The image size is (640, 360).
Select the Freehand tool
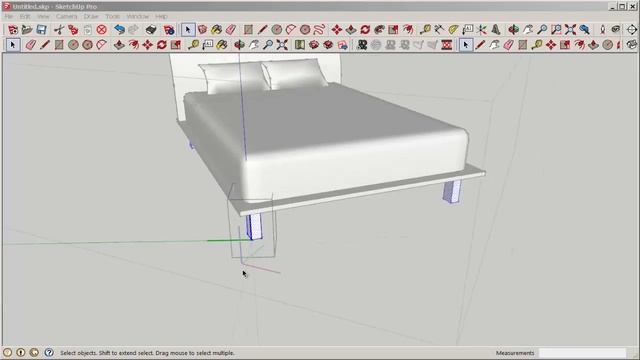pyautogui.click(x=319, y=29)
